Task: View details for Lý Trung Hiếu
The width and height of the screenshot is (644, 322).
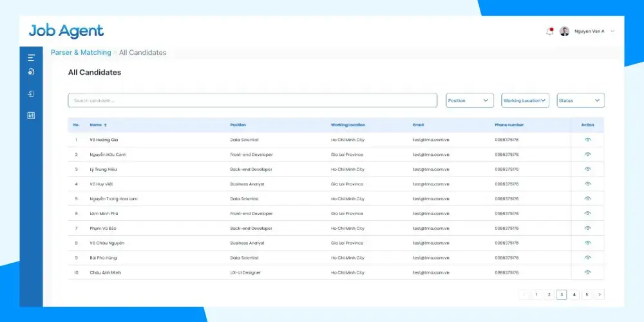Action: pyautogui.click(x=587, y=169)
